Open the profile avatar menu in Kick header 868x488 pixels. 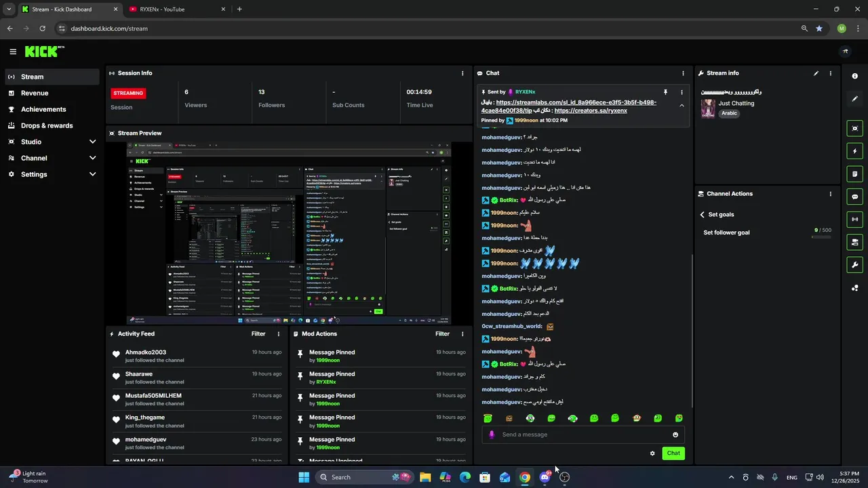pyautogui.click(x=845, y=52)
